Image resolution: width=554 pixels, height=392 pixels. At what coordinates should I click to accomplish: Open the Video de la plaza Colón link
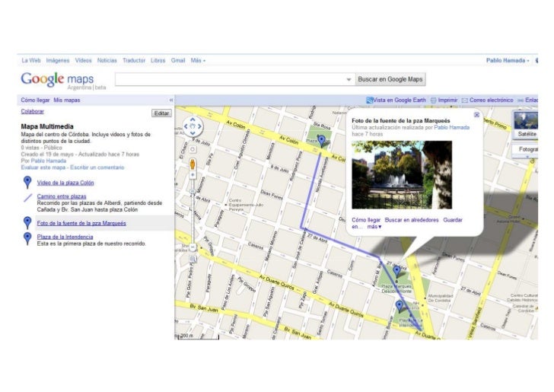pos(65,183)
